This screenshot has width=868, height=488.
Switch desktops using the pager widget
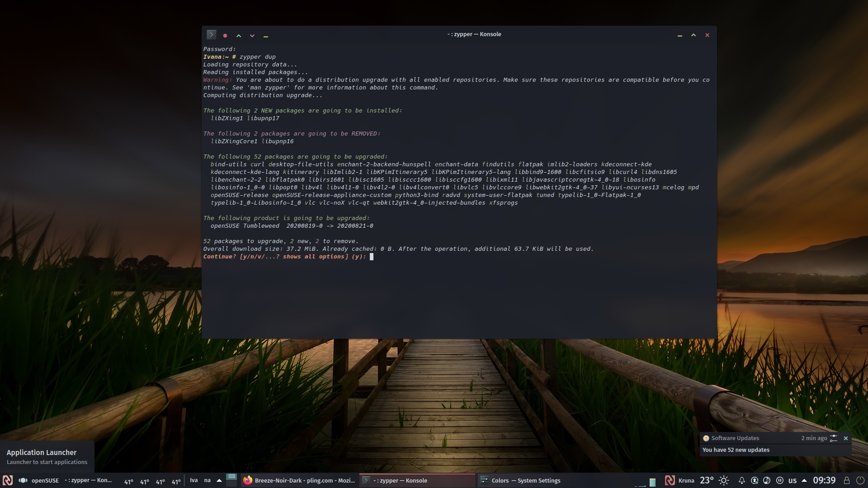231,480
